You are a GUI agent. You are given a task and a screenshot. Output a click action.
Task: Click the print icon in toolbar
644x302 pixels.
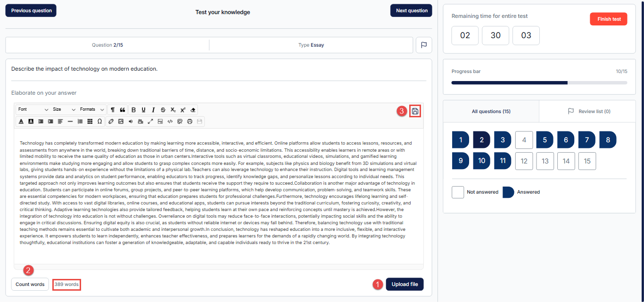[190, 121]
